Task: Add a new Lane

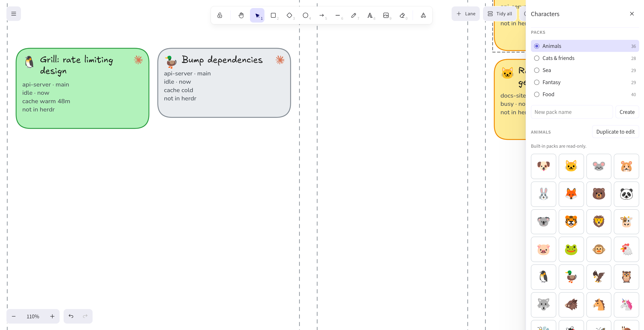Action: (466, 14)
